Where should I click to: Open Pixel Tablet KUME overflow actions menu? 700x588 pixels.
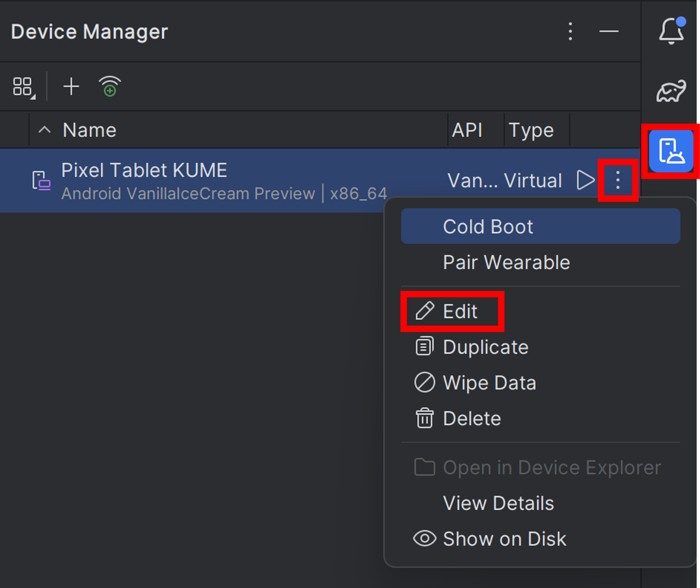pos(618,180)
